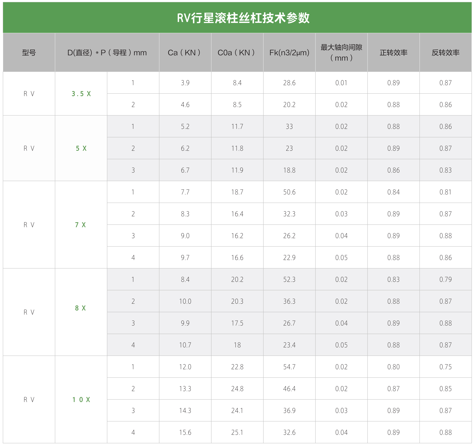The image size is (476, 448).
Task: Click the green 5 X diameter cell
Action: click(x=81, y=148)
